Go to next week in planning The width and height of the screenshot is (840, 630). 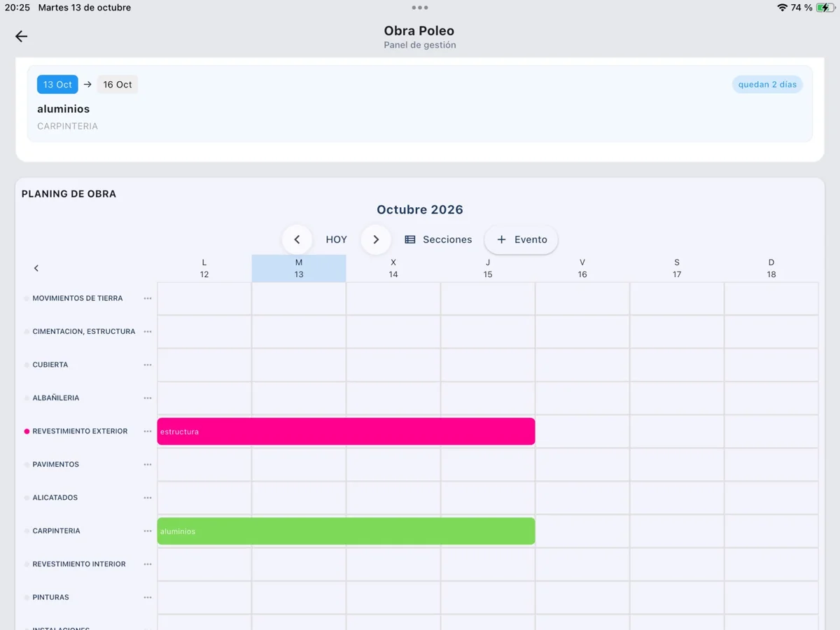point(376,239)
